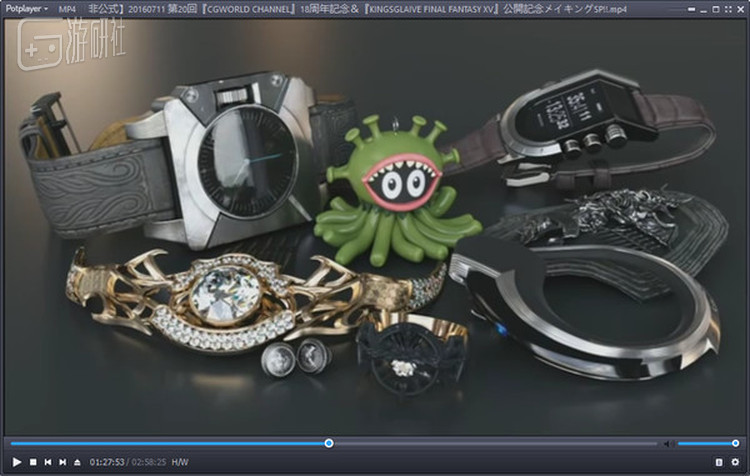Screen dimensions: 750x476
Task: Skip to the previous file
Action: 48,462
